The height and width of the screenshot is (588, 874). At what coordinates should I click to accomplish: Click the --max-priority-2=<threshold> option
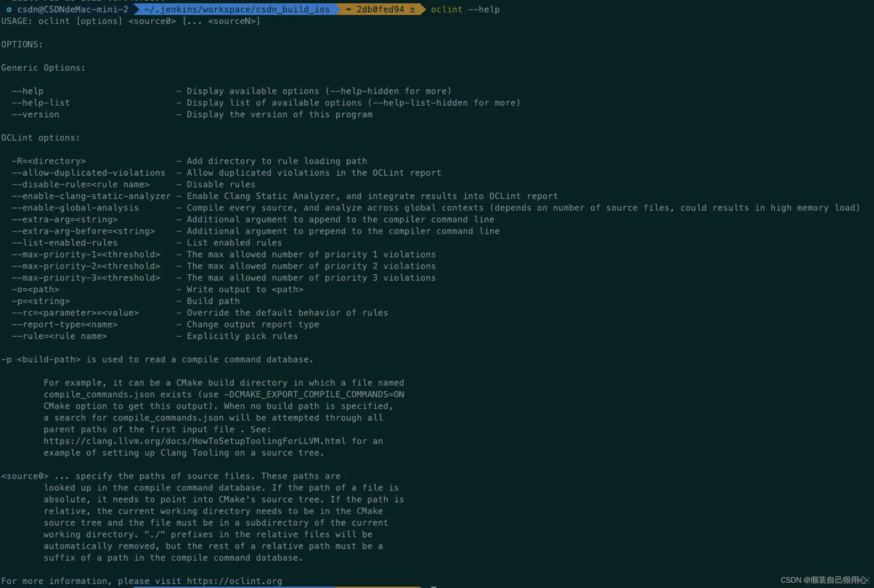click(86, 266)
